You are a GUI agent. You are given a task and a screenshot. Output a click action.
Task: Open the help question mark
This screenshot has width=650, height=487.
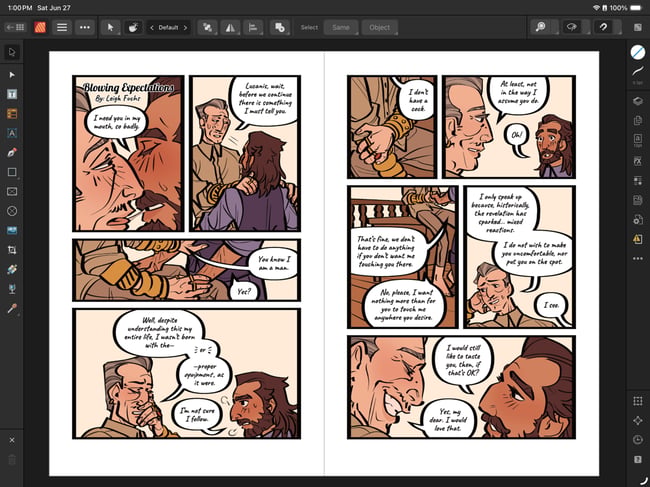(638, 459)
